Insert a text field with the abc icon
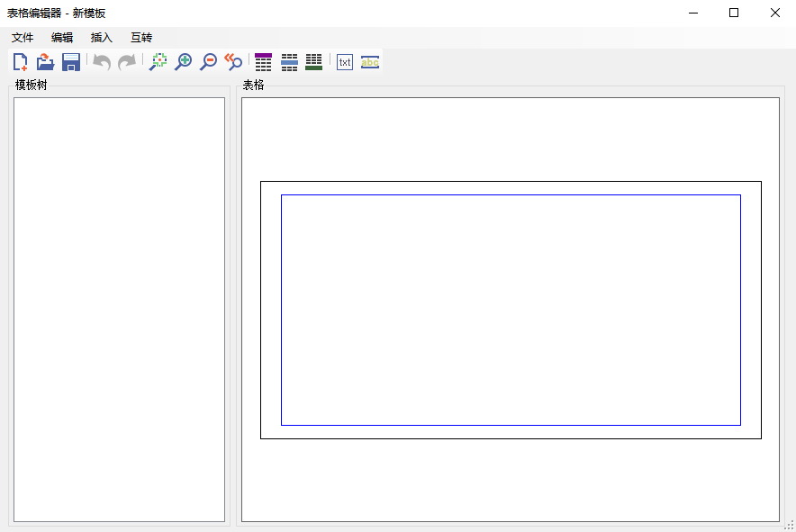Image resolution: width=796 pixels, height=532 pixels. 370,62
